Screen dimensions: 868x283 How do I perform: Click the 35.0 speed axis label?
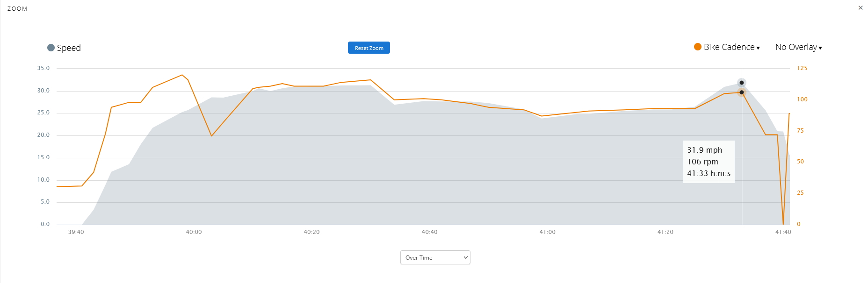click(x=43, y=68)
